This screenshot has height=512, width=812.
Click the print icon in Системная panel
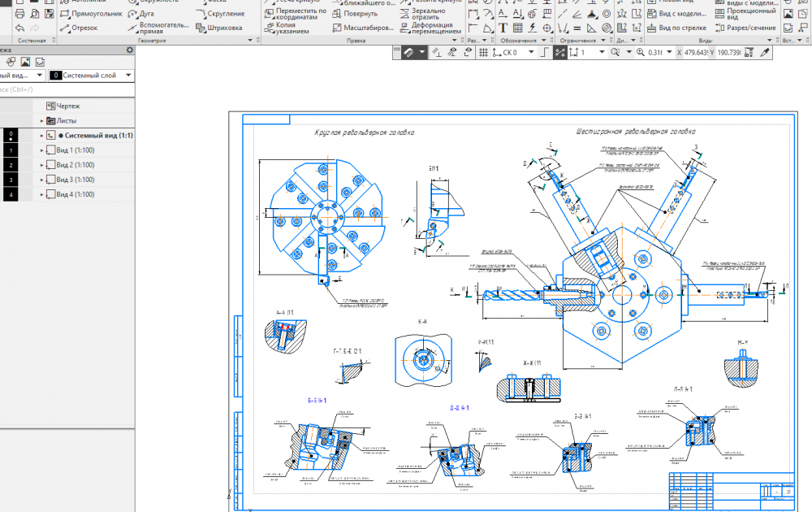[x=21, y=14]
